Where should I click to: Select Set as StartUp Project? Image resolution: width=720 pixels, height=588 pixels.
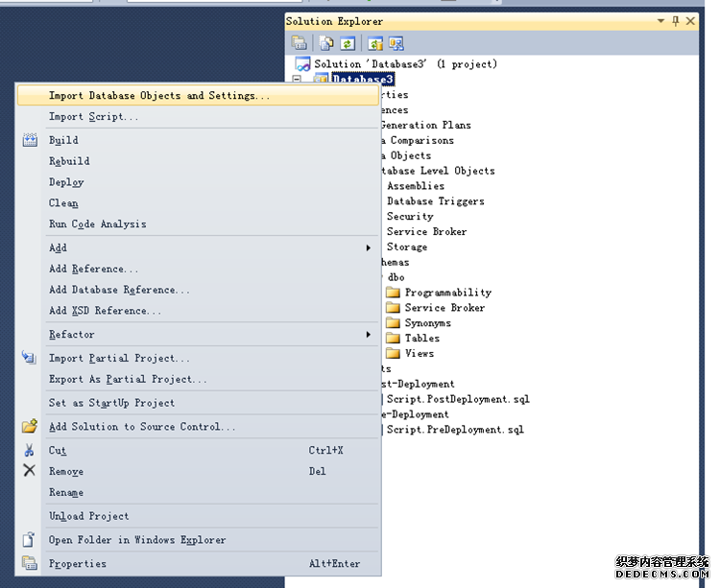pyautogui.click(x=111, y=403)
